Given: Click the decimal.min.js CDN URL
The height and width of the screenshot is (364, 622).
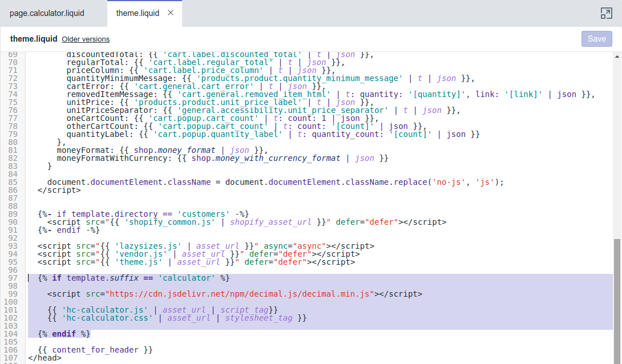Looking at the screenshot, I should tap(240, 294).
